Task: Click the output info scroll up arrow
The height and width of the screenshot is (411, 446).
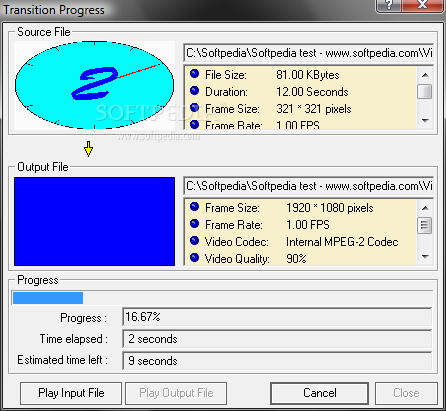Action: [x=425, y=208]
